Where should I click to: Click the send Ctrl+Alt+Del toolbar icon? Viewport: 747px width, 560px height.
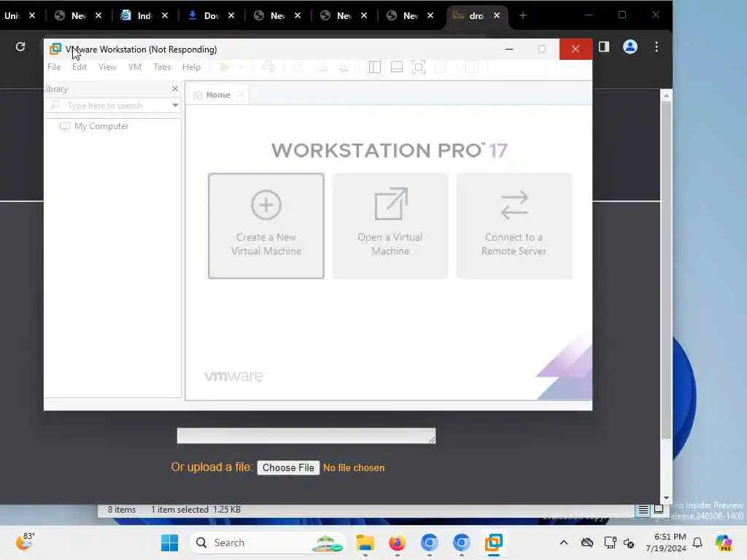[268, 67]
